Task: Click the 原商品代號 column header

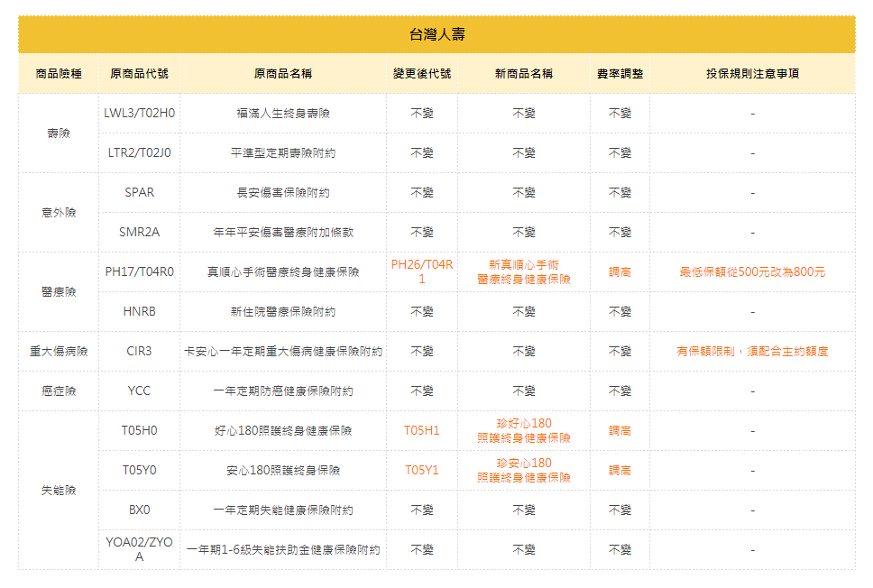Action: [139, 74]
